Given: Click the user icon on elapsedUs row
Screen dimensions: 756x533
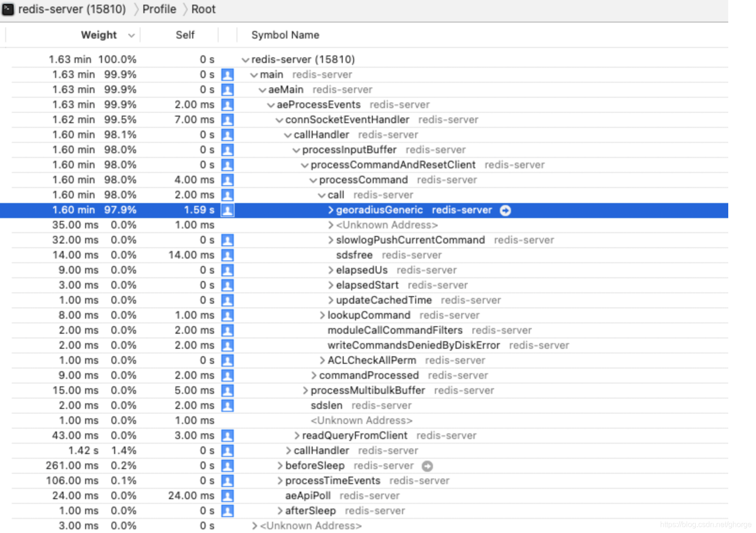Looking at the screenshot, I should pos(228,270).
